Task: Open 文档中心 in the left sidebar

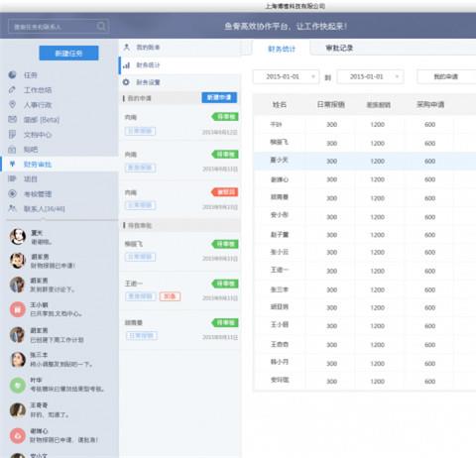Action: click(59, 135)
